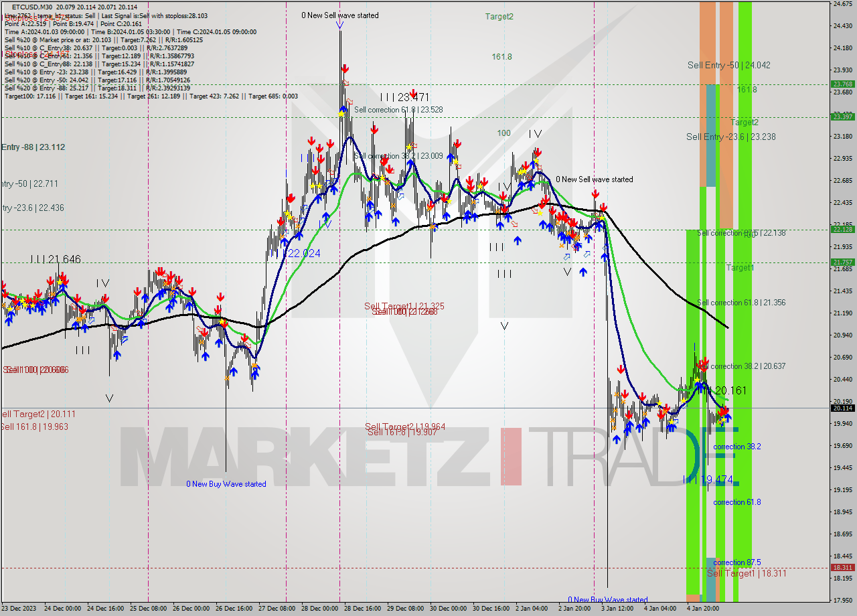Image resolution: width=857 pixels, height=616 pixels.
Task: Click the red 18.311 price axis tag
Action: (842, 568)
